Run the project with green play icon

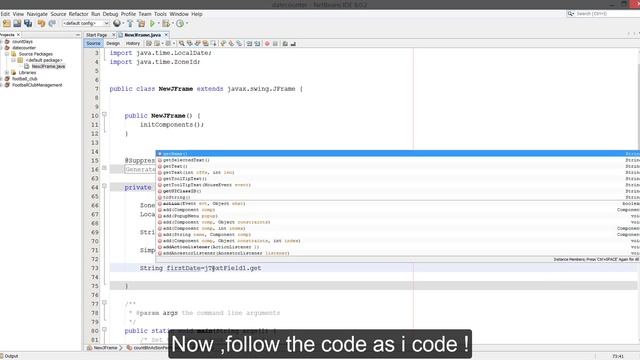coord(152,24)
